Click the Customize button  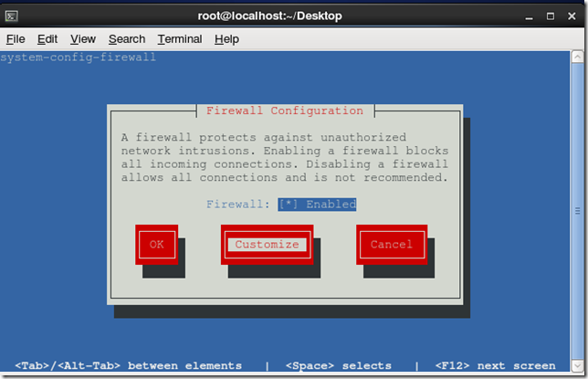pyautogui.click(x=267, y=245)
